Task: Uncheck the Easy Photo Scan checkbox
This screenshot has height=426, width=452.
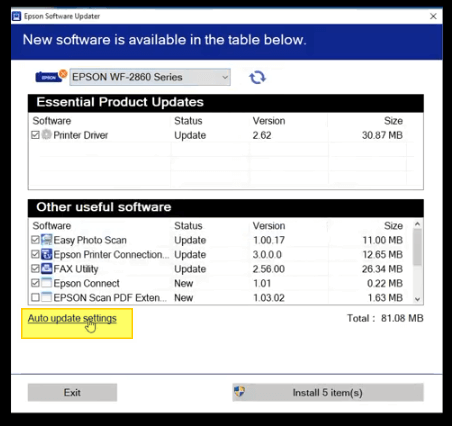Action: 35,240
